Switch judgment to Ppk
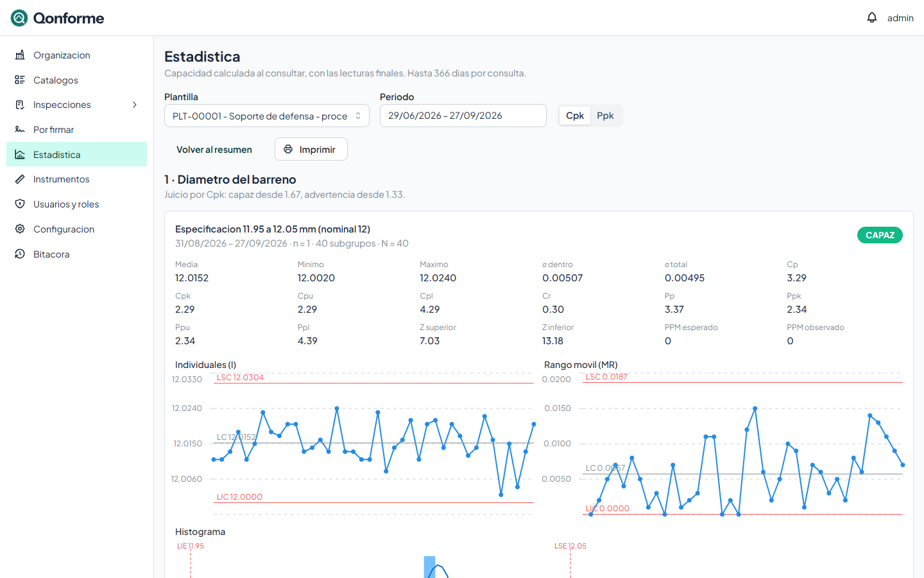The image size is (924, 578). coord(605,116)
